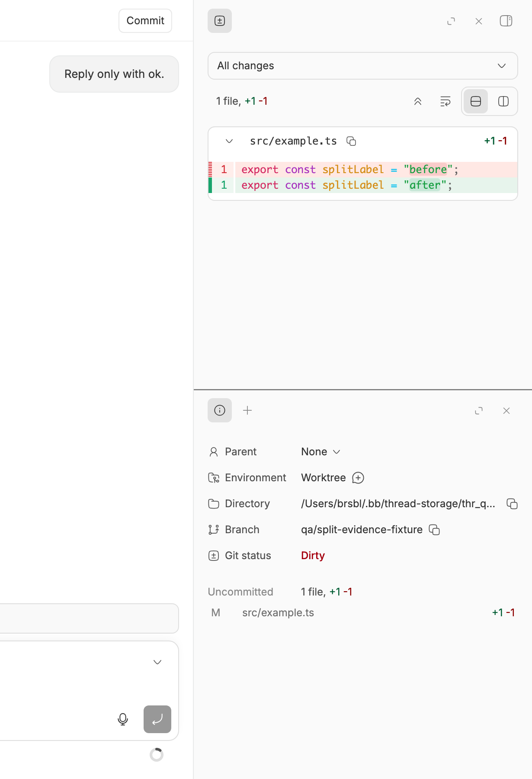532x779 pixels.
Task: Open src/example.ts in Uncommitted list
Action: [x=363, y=613]
